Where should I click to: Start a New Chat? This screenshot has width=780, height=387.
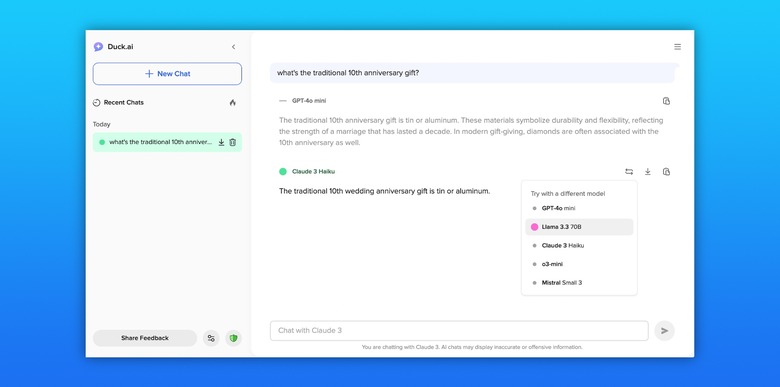pyautogui.click(x=167, y=74)
